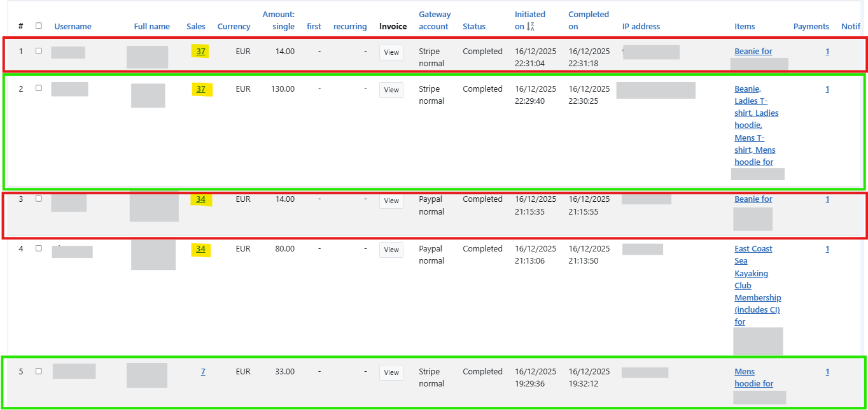
Task: Sort by Gateway account column header
Action: pyautogui.click(x=435, y=20)
